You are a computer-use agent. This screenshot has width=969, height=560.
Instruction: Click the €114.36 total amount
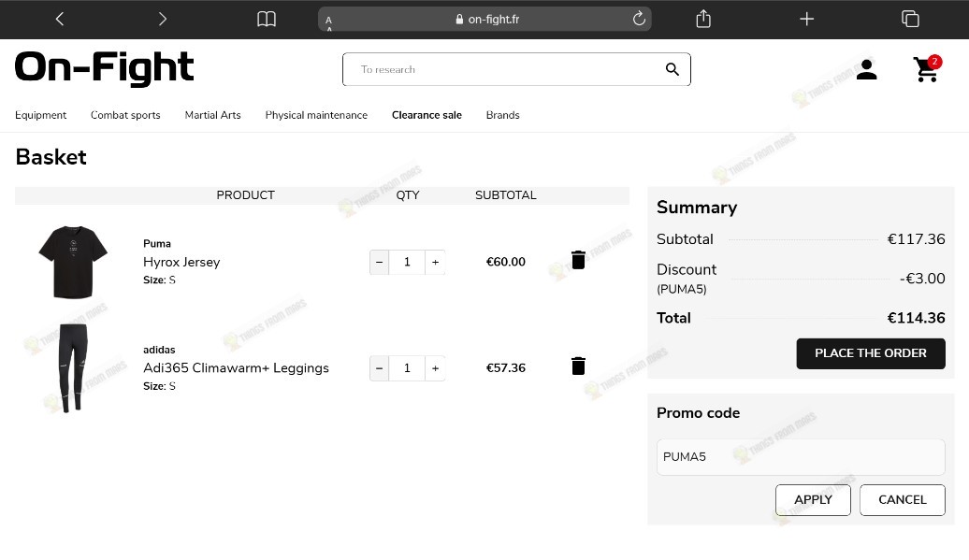(x=916, y=318)
